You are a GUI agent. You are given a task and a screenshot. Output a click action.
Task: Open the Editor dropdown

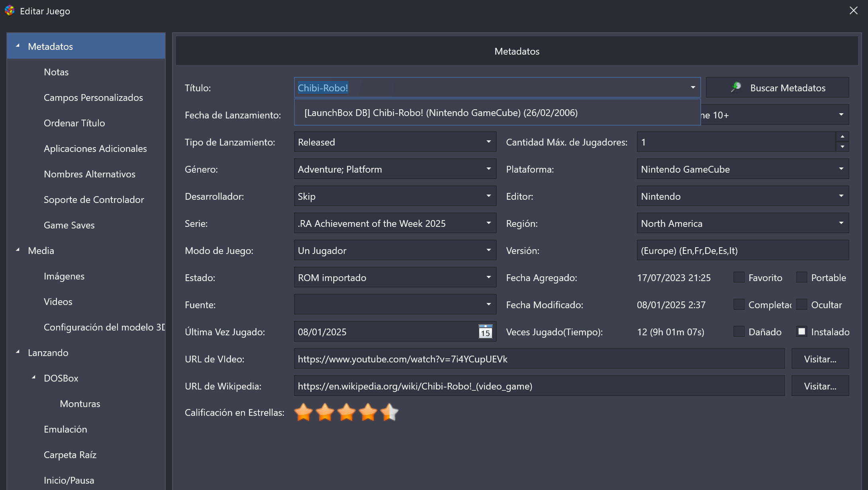tap(841, 196)
